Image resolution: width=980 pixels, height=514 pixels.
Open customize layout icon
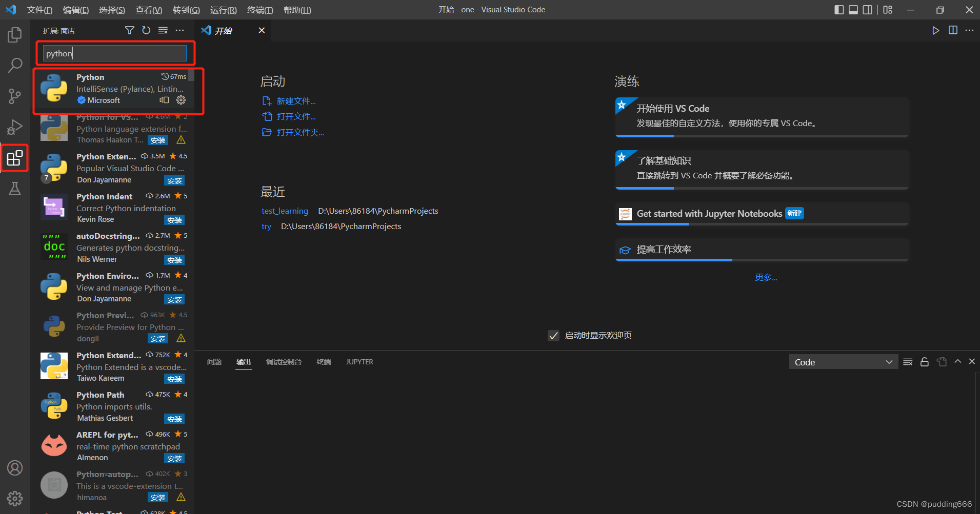click(888, 10)
